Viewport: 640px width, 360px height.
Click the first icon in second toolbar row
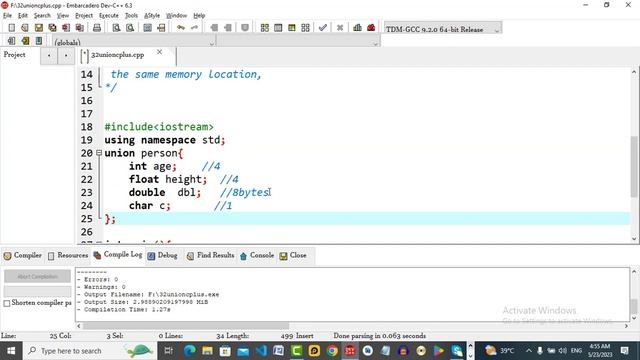(11, 41)
